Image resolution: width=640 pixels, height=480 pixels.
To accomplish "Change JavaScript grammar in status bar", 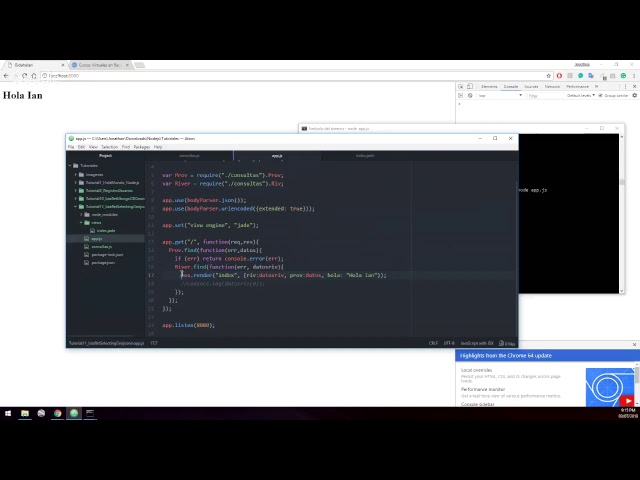I will pos(477,343).
